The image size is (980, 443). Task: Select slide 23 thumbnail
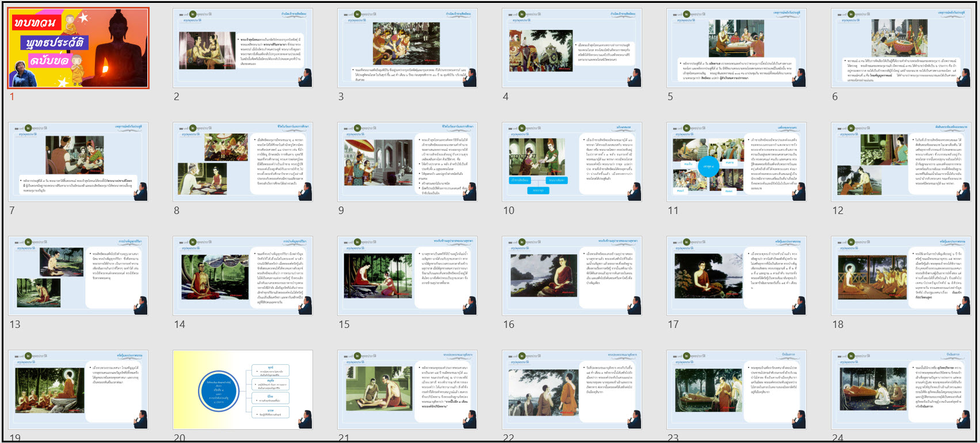[737, 389]
